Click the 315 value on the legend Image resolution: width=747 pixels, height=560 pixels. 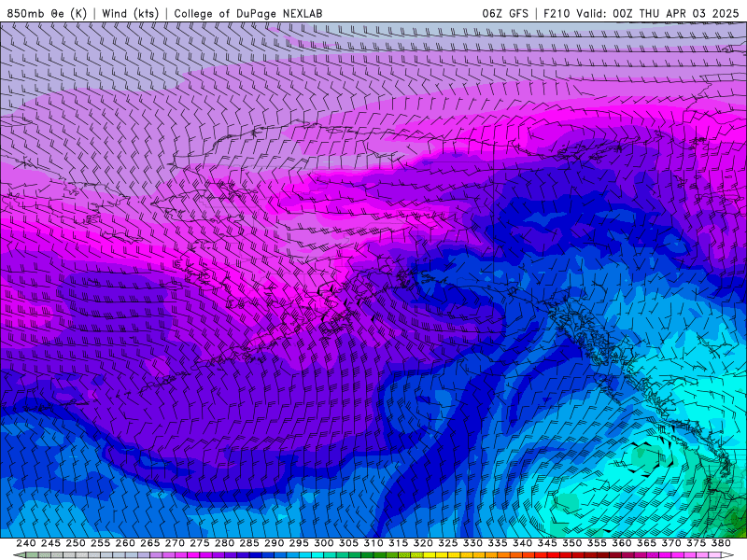click(399, 543)
